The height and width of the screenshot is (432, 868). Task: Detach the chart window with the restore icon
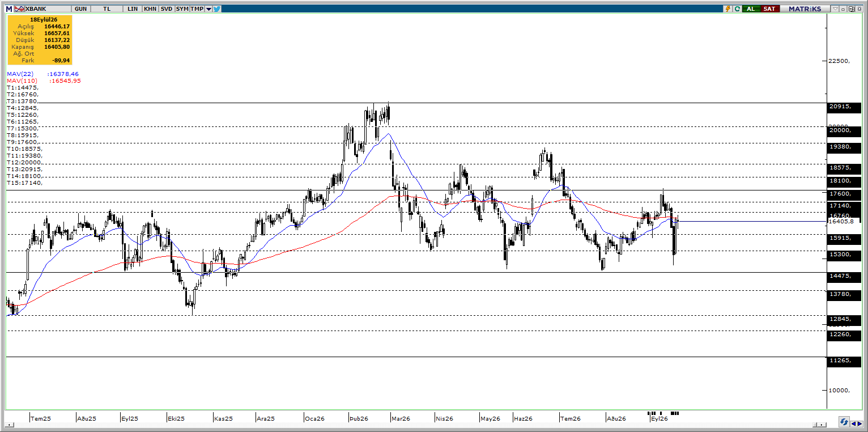pos(850,9)
